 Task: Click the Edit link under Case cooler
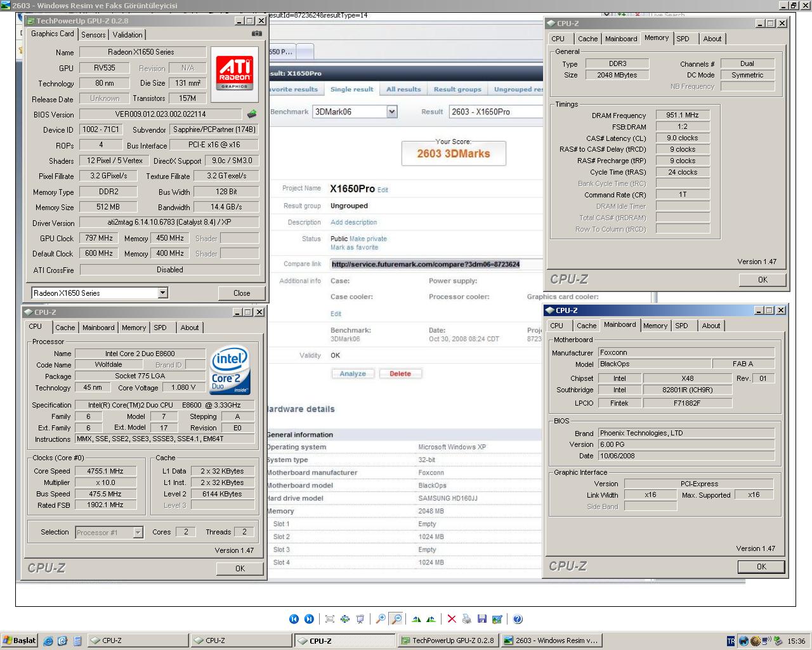[x=336, y=314]
